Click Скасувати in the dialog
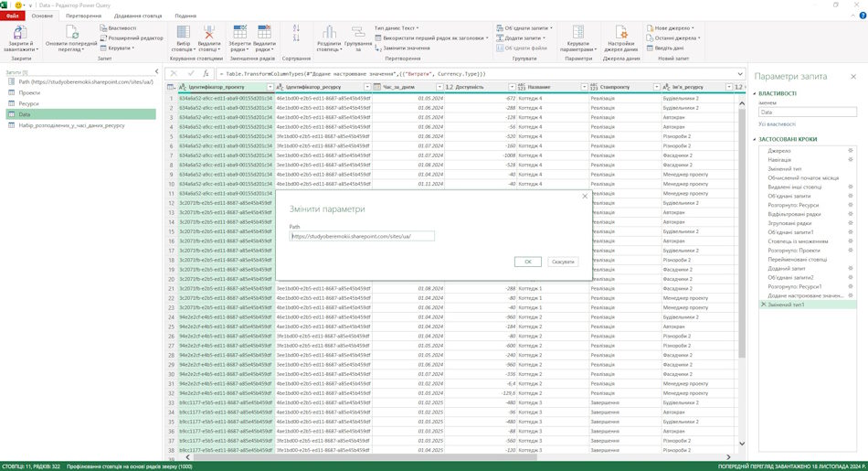This screenshot has height=471, width=868. click(563, 262)
